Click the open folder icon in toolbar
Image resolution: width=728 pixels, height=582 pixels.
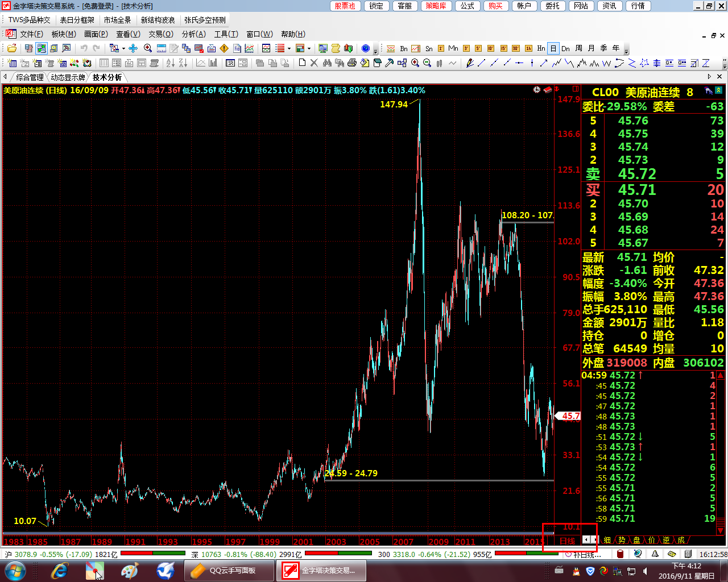[12, 48]
